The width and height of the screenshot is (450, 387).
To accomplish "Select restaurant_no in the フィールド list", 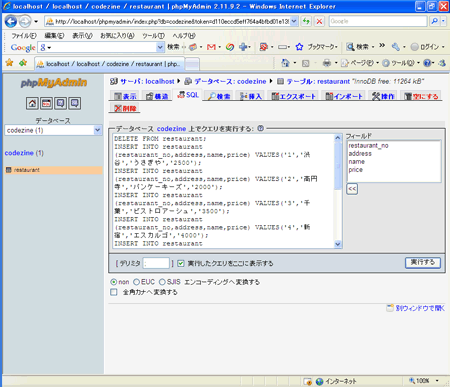I will [368, 146].
